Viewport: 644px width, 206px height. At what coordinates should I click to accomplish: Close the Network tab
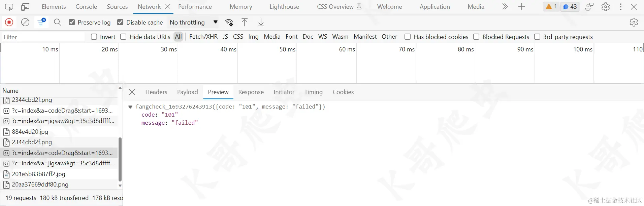click(x=168, y=7)
